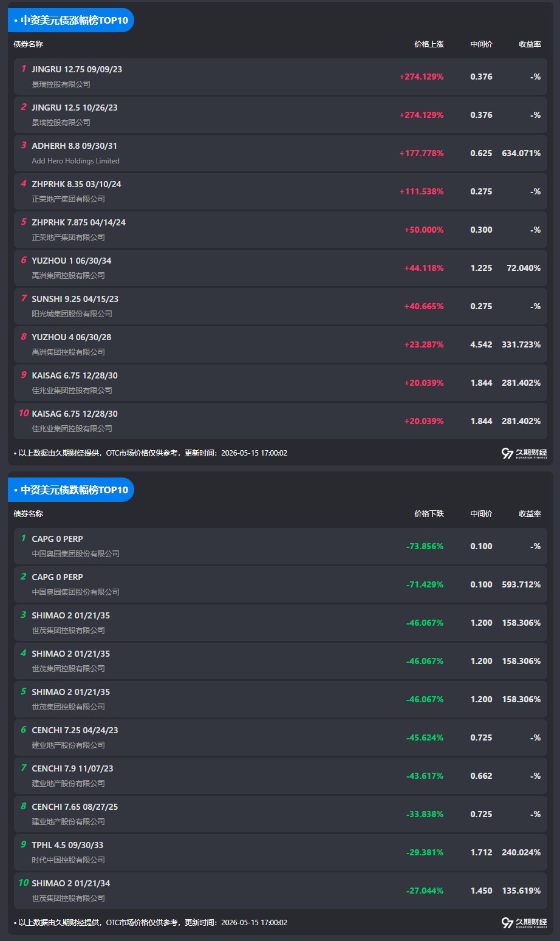Click the -71.429% price drop value
The height and width of the screenshot is (941, 560).
click(x=425, y=584)
